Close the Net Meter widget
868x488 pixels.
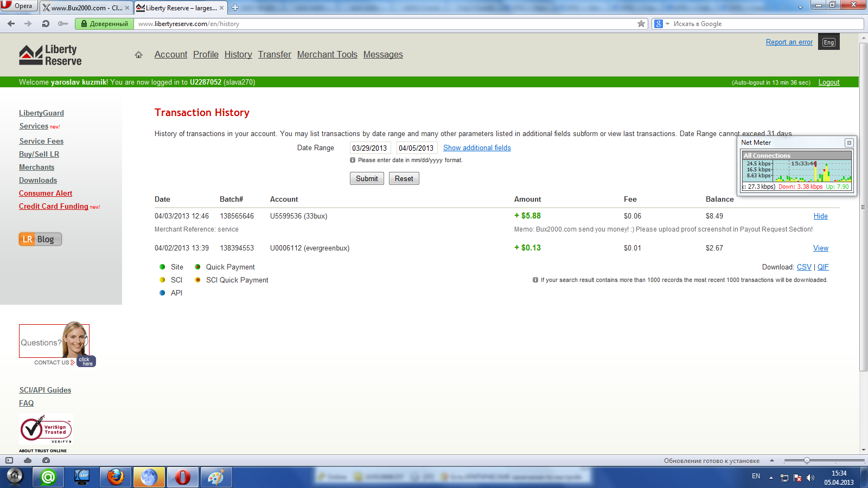(x=849, y=143)
